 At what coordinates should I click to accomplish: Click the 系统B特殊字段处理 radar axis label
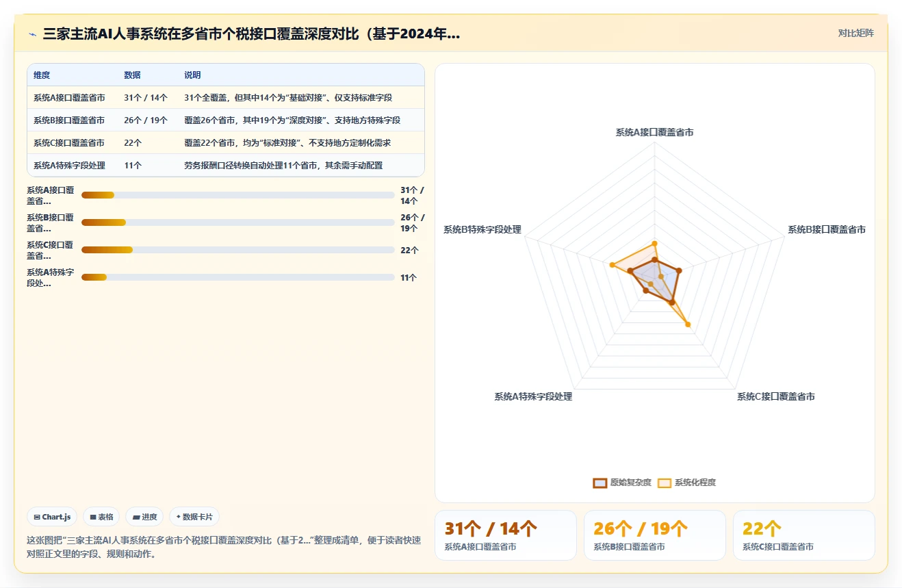pos(482,230)
